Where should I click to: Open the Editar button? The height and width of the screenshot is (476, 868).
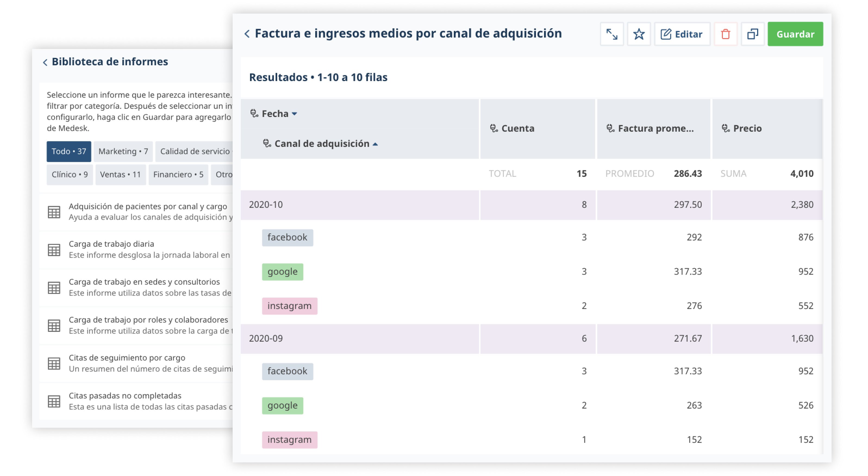coord(682,34)
